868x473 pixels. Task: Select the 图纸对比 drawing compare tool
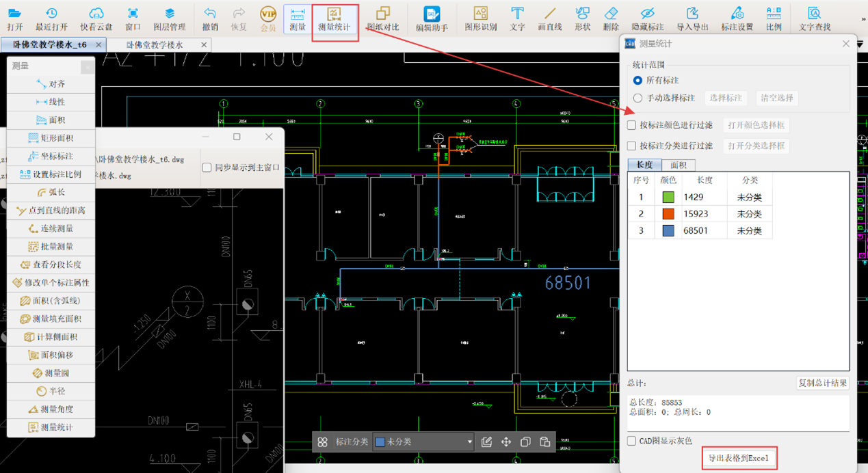pos(382,18)
